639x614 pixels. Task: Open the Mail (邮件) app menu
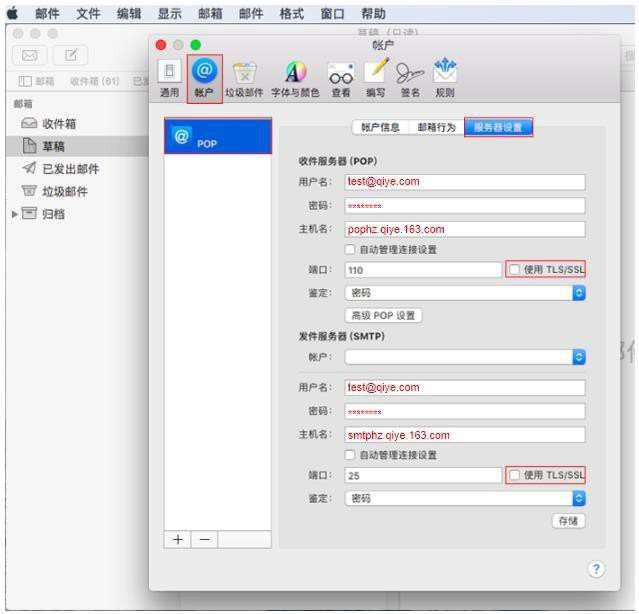47,13
